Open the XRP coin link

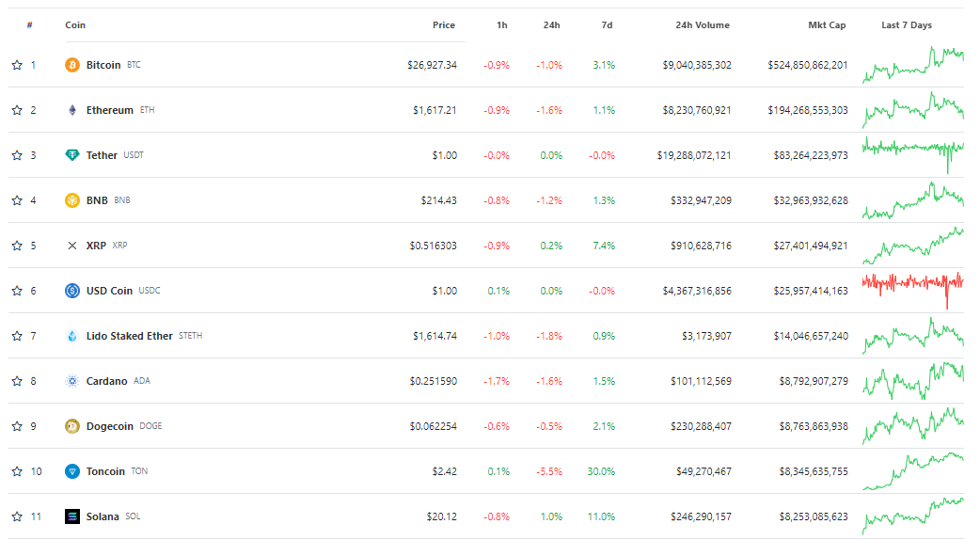pyautogui.click(x=96, y=246)
